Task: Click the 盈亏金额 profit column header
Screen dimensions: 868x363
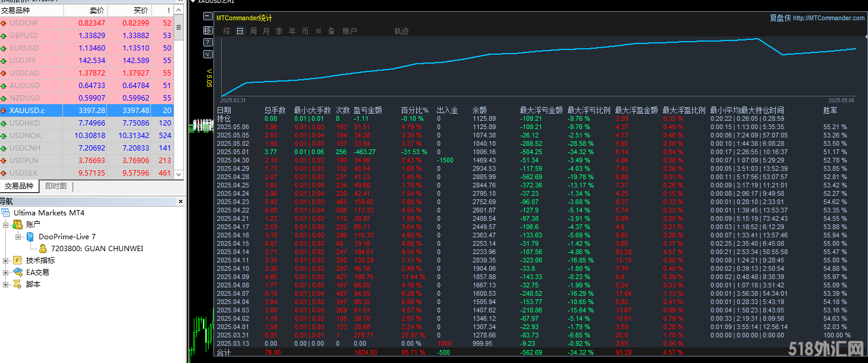Action: 368,110
